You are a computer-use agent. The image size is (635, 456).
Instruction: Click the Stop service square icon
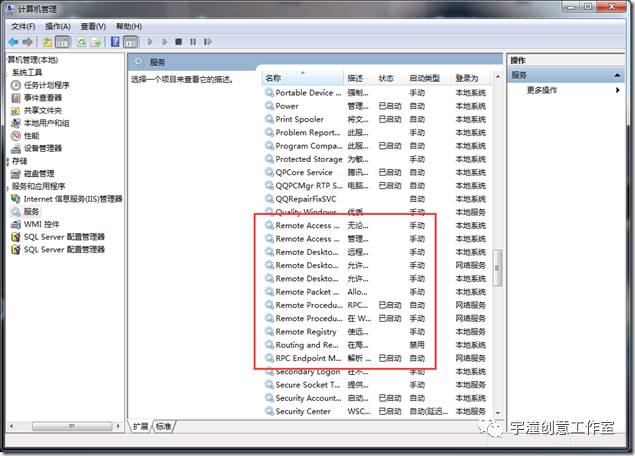(x=179, y=42)
